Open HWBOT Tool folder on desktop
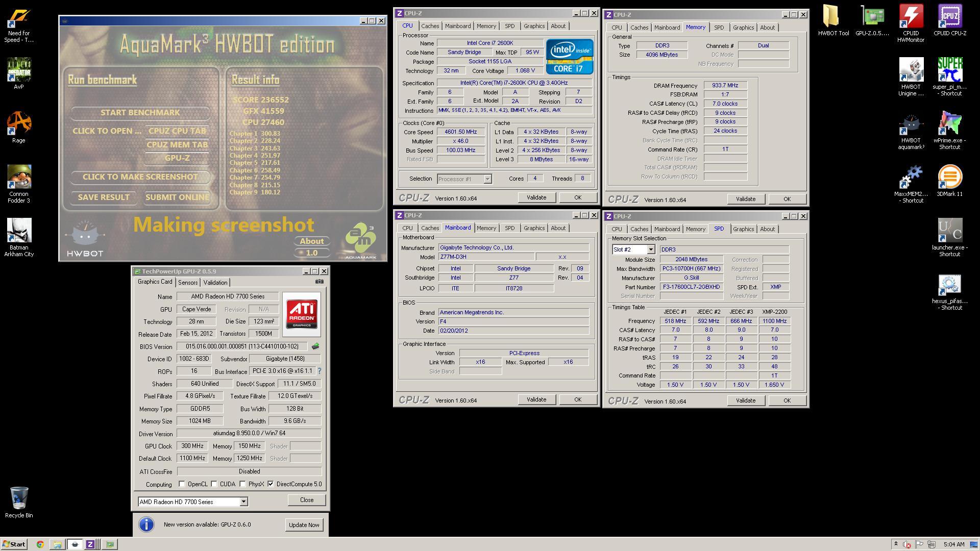Screen dimensions: 980x551 [833, 20]
